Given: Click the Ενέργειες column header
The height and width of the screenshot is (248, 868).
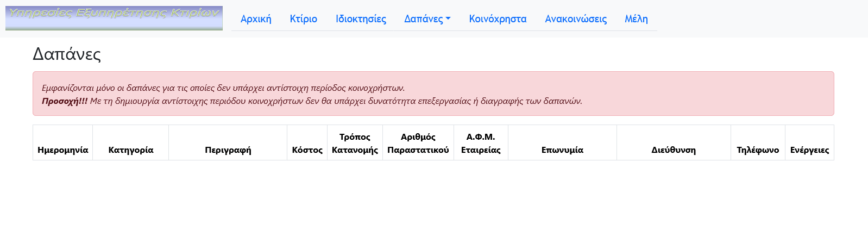Looking at the screenshot, I should click(809, 150).
